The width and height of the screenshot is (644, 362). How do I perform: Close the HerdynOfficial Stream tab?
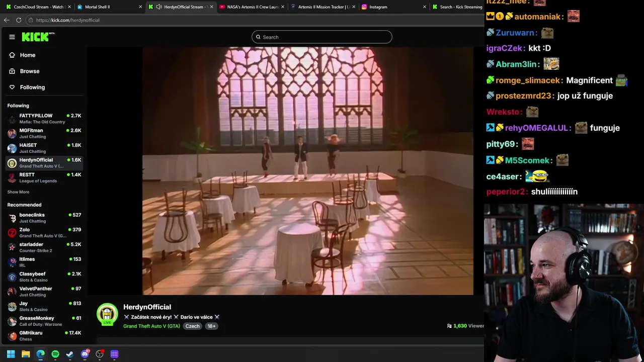point(211,7)
